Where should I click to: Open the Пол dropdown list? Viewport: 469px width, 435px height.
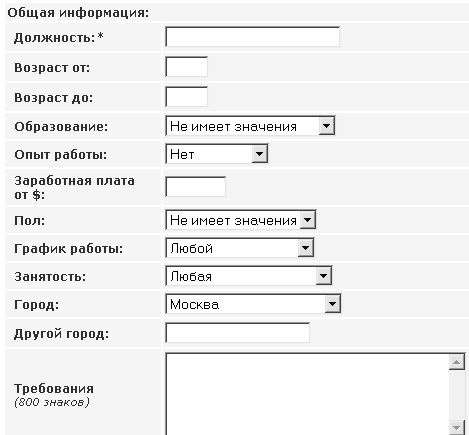tap(241, 219)
